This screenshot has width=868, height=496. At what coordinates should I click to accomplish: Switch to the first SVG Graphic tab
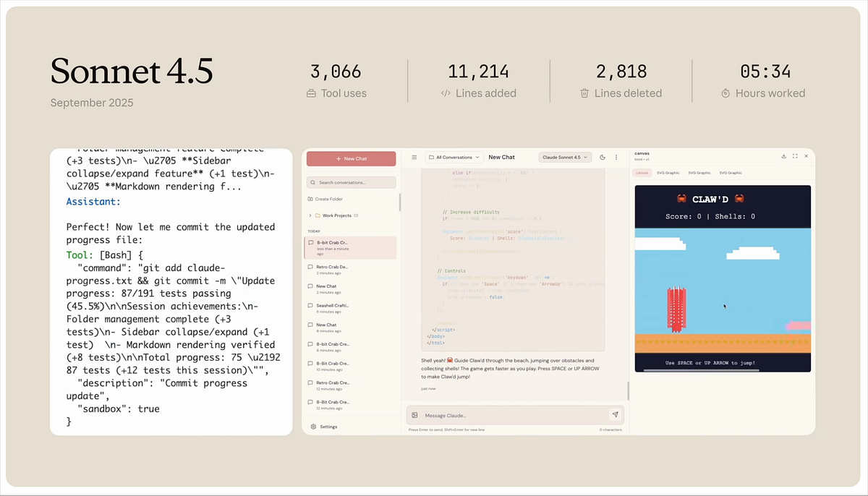pos(668,173)
